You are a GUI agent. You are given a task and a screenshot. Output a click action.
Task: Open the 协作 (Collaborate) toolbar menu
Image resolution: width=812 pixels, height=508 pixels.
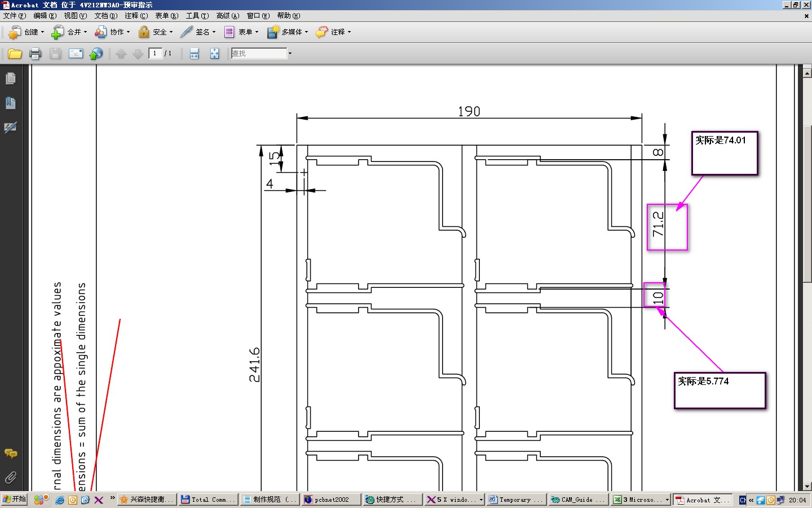click(x=112, y=32)
